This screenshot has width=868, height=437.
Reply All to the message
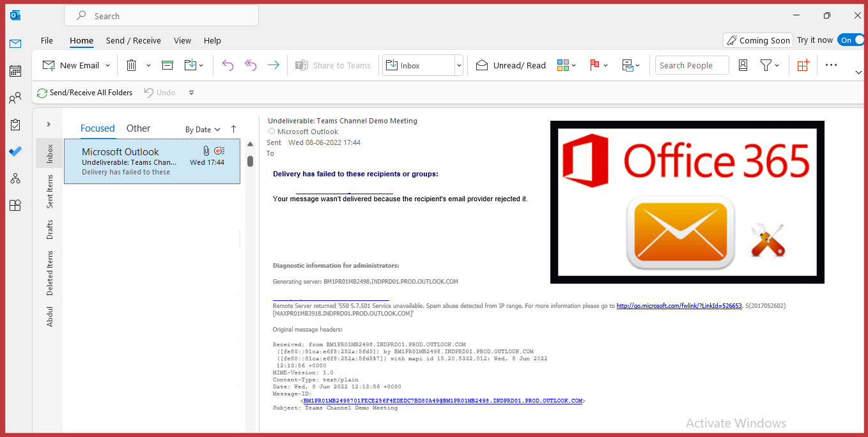click(x=251, y=65)
